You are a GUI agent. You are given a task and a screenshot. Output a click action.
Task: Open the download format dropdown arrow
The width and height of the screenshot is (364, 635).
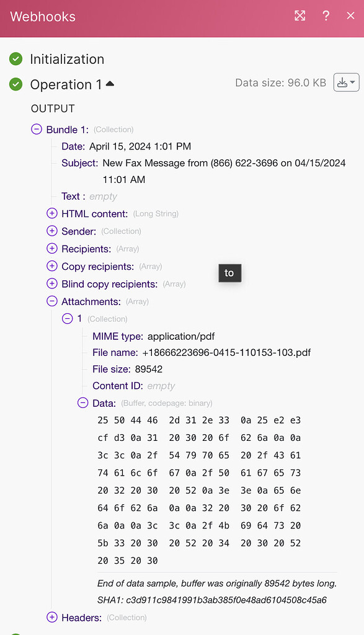click(x=351, y=82)
